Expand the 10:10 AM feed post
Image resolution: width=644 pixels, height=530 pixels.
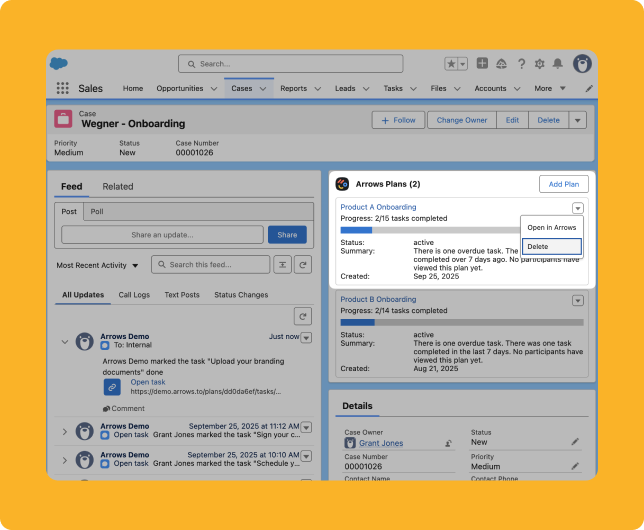tap(64, 461)
